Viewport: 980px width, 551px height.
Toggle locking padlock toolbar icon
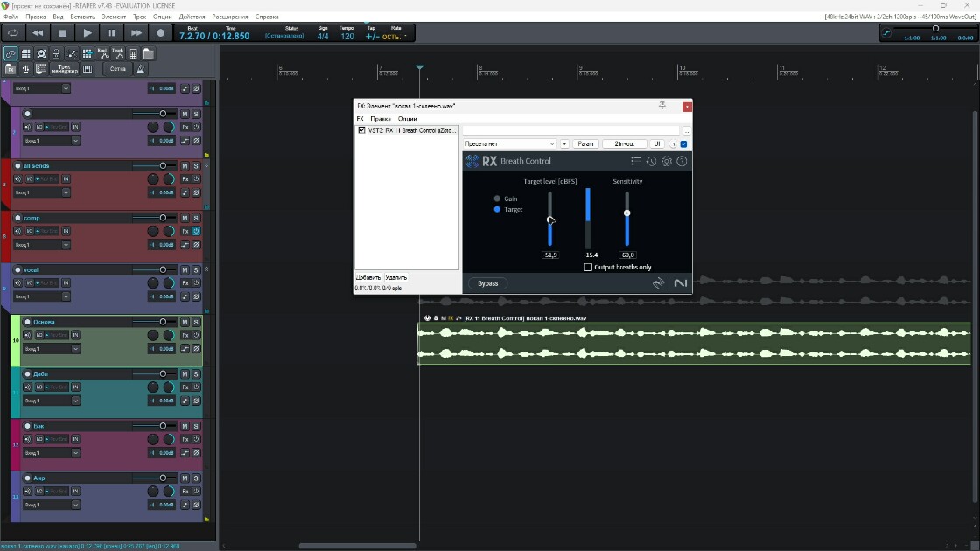point(56,53)
